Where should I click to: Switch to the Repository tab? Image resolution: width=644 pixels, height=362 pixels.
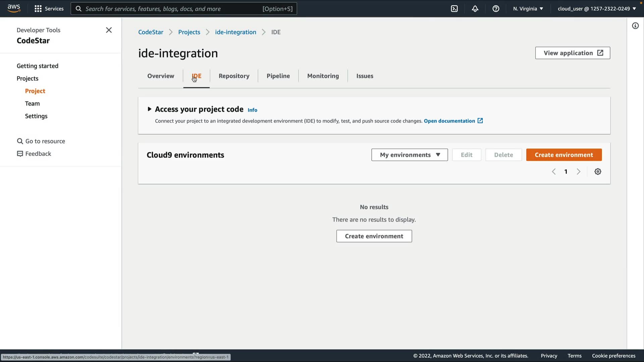point(234,76)
